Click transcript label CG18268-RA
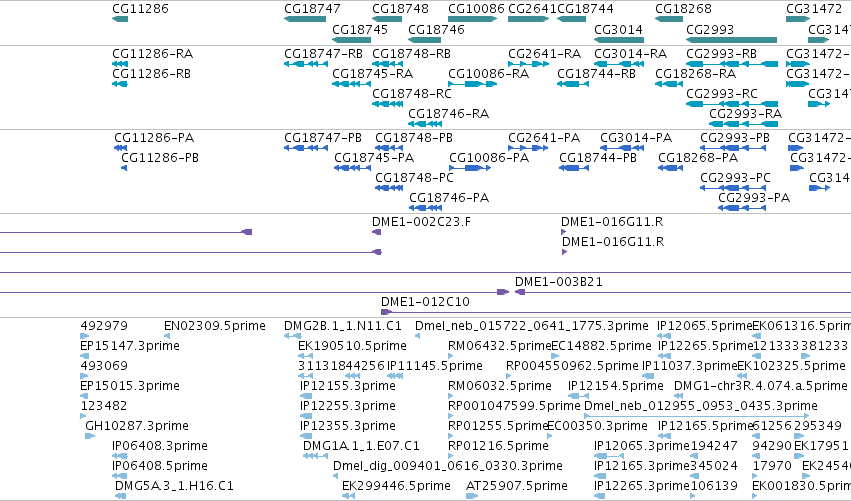The height and width of the screenshot is (501, 851). pos(695,73)
